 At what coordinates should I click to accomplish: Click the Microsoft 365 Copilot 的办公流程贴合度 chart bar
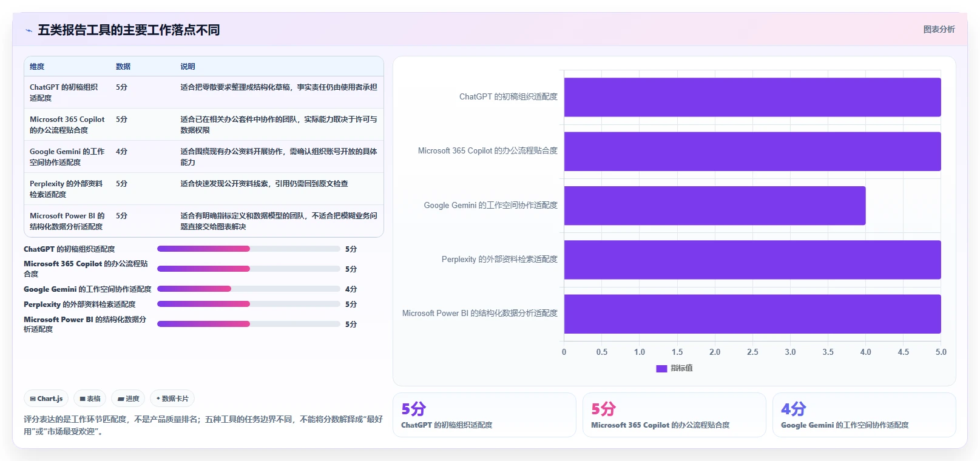pyautogui.click(x=752, y=151)
